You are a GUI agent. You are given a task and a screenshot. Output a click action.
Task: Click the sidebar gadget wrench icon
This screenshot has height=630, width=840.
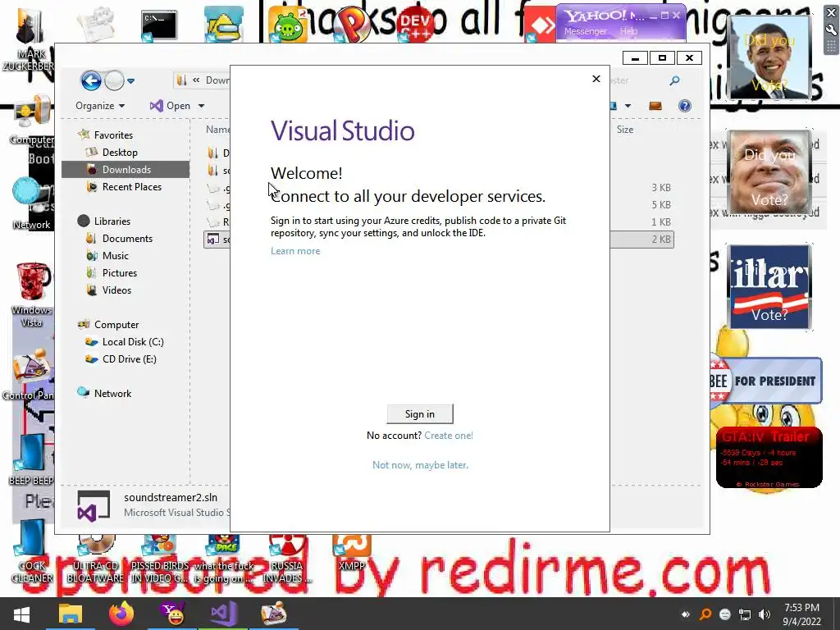tap(831, 30)
